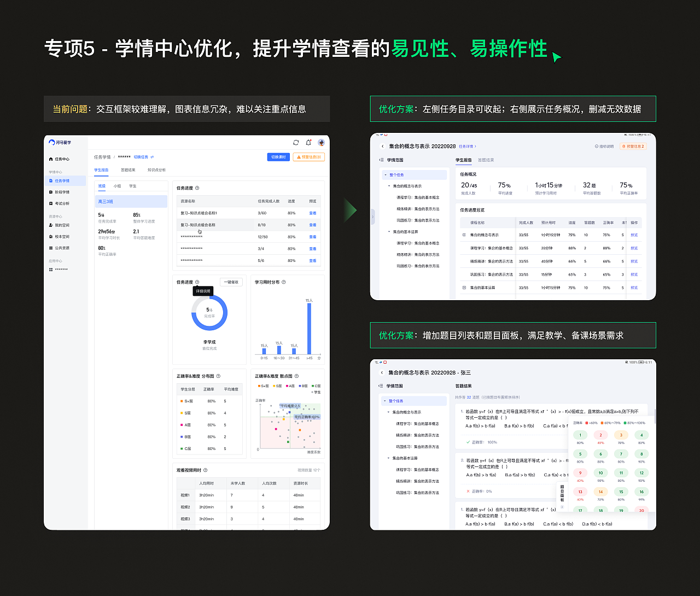
Task: Click the notification bell icon
Action: point(308,142)
